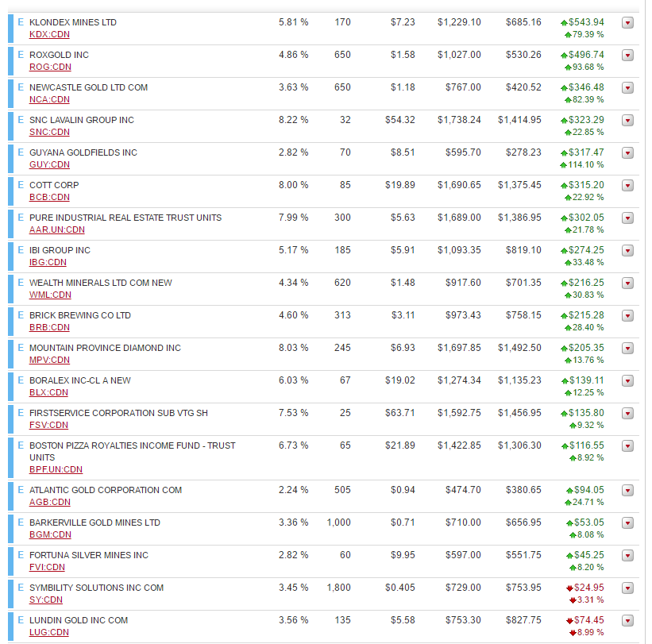Open dropdown menu for Roxgold Inc row
The width and height of the screenshot is (652, 644).
click(x=627, y=55)
